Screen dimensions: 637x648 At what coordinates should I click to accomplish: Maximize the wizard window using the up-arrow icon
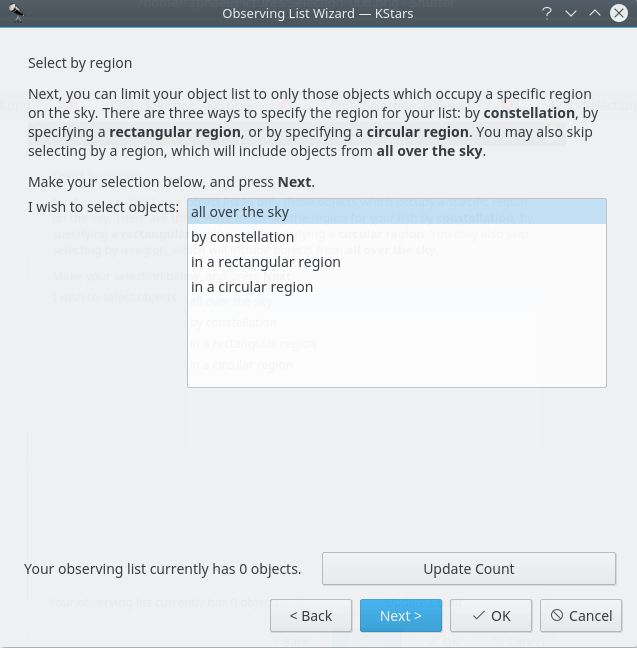[x=594, y=14]
